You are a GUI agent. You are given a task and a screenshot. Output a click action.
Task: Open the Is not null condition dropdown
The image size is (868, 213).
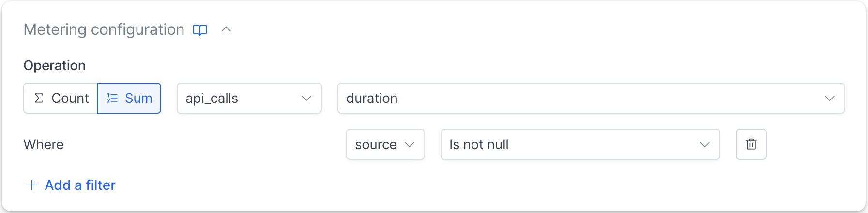(x=580, y=144)
